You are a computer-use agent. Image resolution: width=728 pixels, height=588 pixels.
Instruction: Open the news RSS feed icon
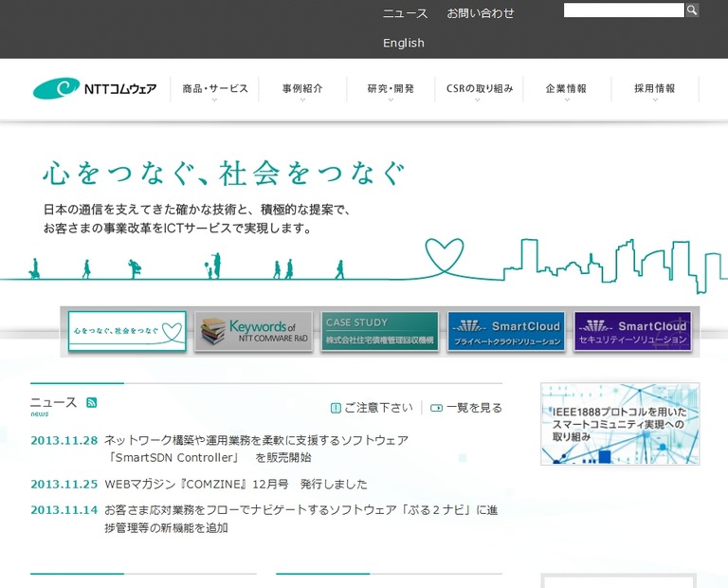[91, 403]
